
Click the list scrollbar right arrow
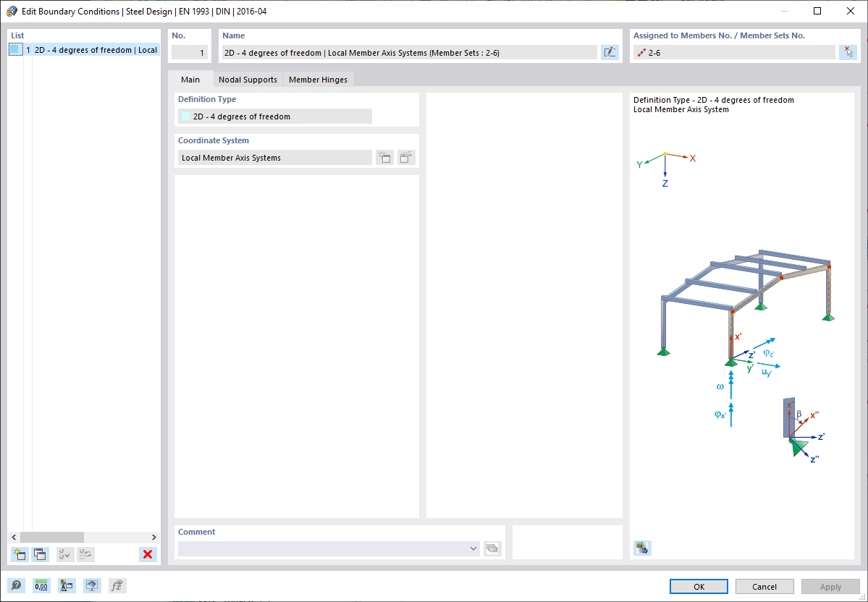[154, 538]
